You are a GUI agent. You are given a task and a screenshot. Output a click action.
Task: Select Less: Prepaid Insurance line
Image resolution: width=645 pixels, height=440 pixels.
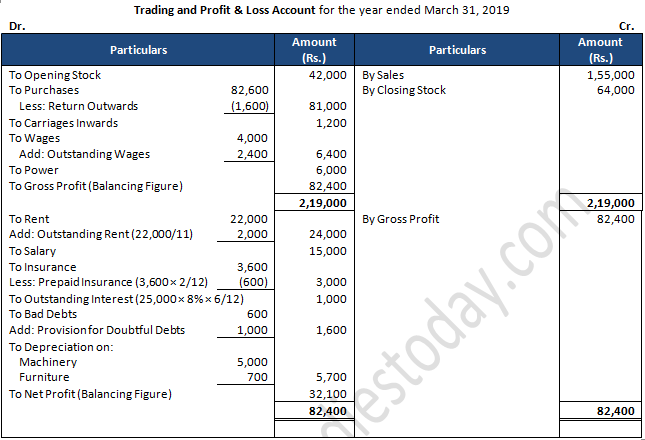109,283
